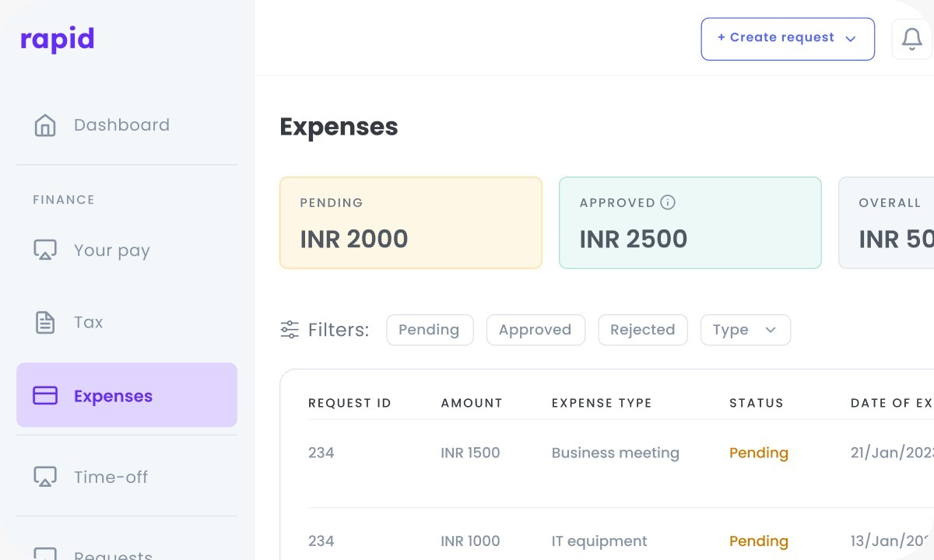This screenshot has width=934, height=560.
Task: Toggle the Rejected filter chip
Action: (642, 330)
